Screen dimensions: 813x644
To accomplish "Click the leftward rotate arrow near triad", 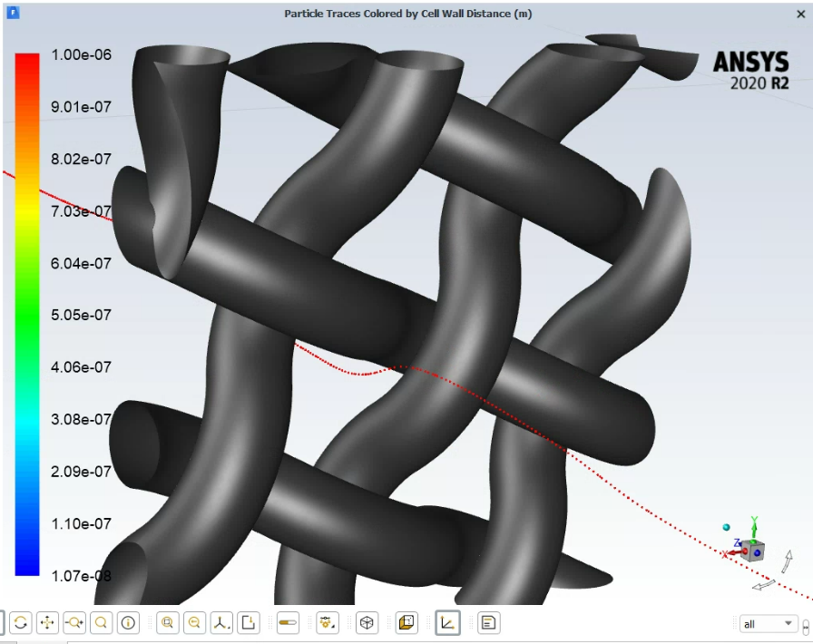I will [x=763, y=585].
